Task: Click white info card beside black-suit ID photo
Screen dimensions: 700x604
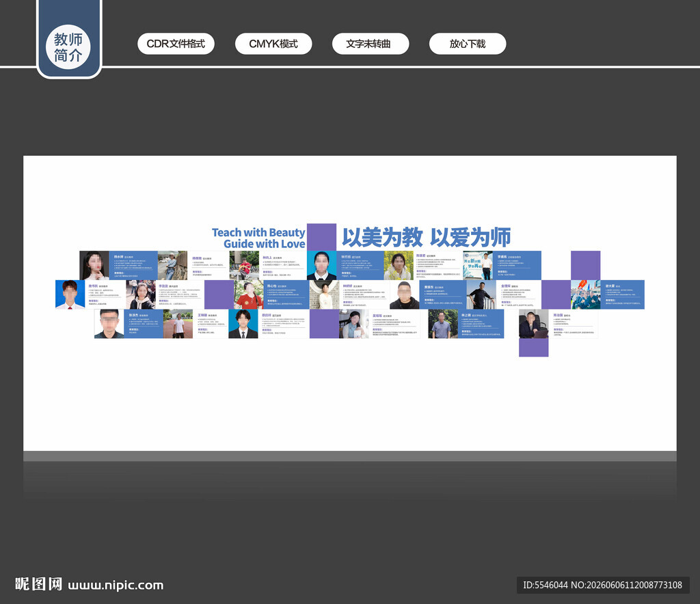Action: [284, 324]
